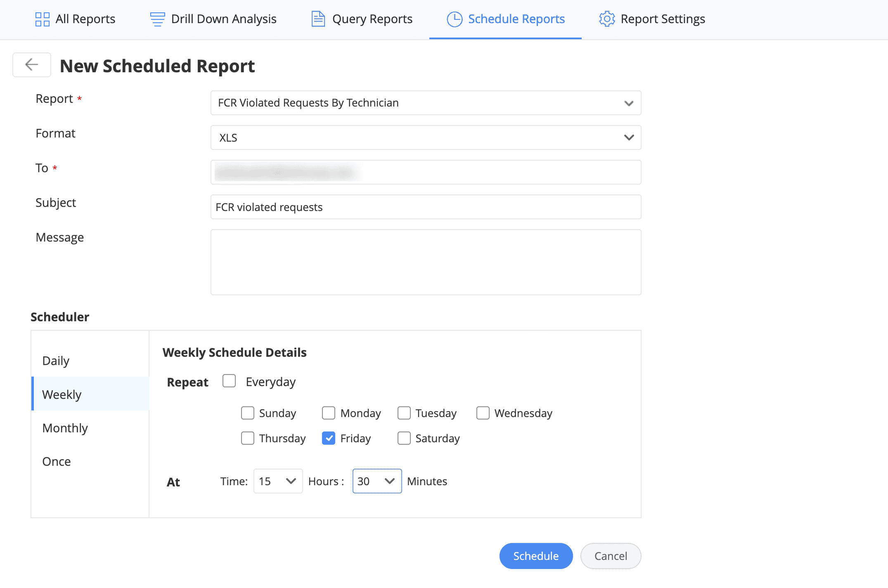Click the All Reports grid icon
This screenshot has height=588, width=888.
[42, 19]
